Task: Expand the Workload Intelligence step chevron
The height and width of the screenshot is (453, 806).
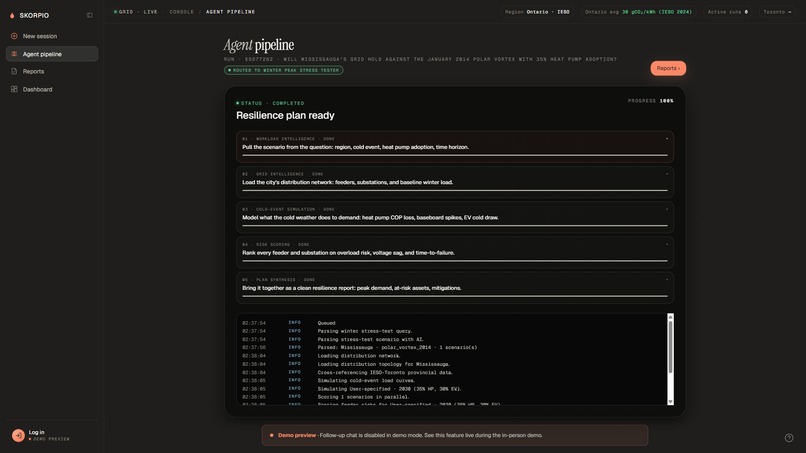Action: [x=667, y=139]
